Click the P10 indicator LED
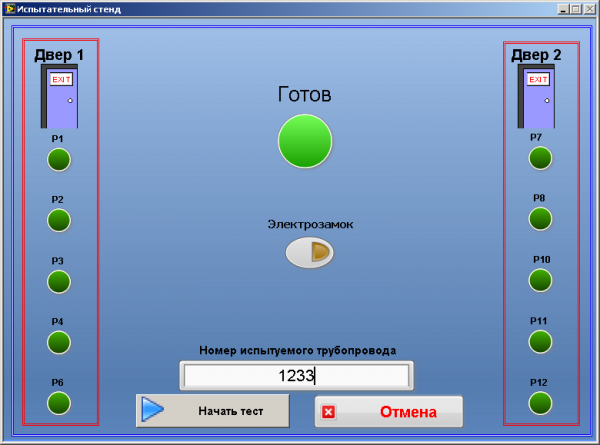Image resolution: width=600 pixels, height=445 pixels. pos(540,280)
